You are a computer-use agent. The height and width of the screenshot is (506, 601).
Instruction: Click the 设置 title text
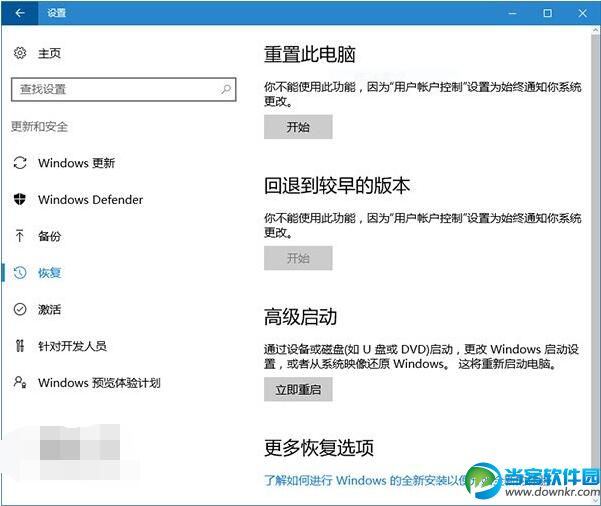tap(57, 13)
